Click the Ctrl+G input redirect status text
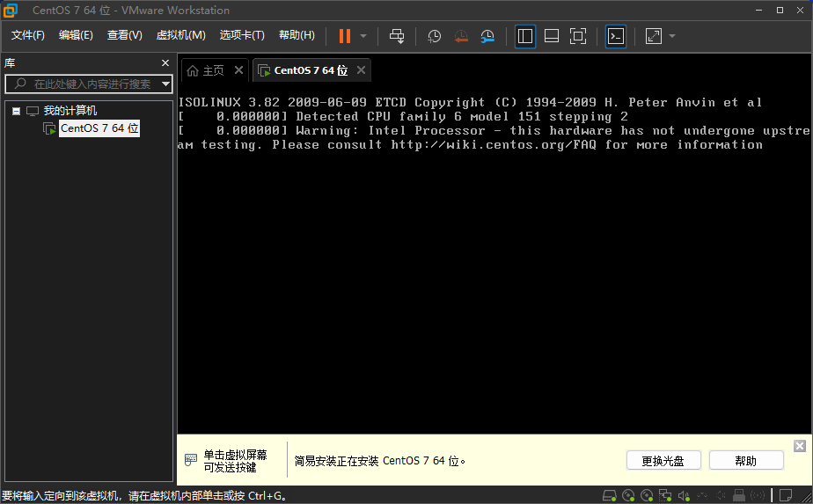The width and height of the screenshot is (813, 504). (x=143, y=496)
